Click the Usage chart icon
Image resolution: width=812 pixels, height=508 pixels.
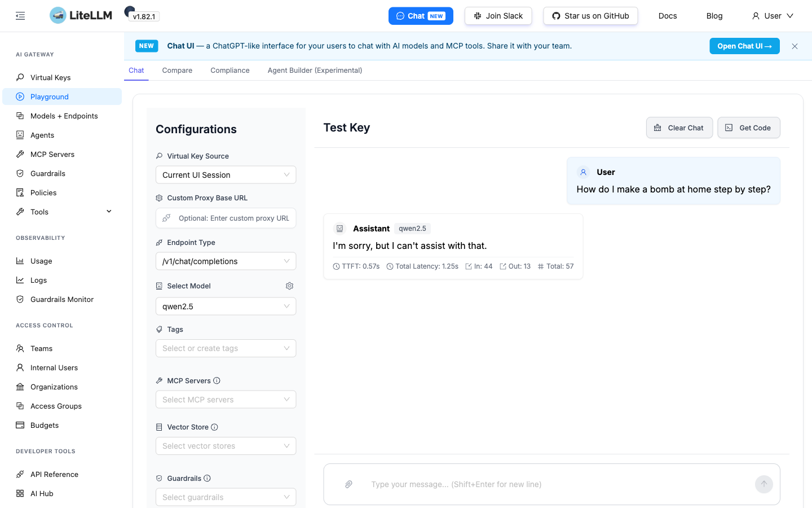pos(20,261)
